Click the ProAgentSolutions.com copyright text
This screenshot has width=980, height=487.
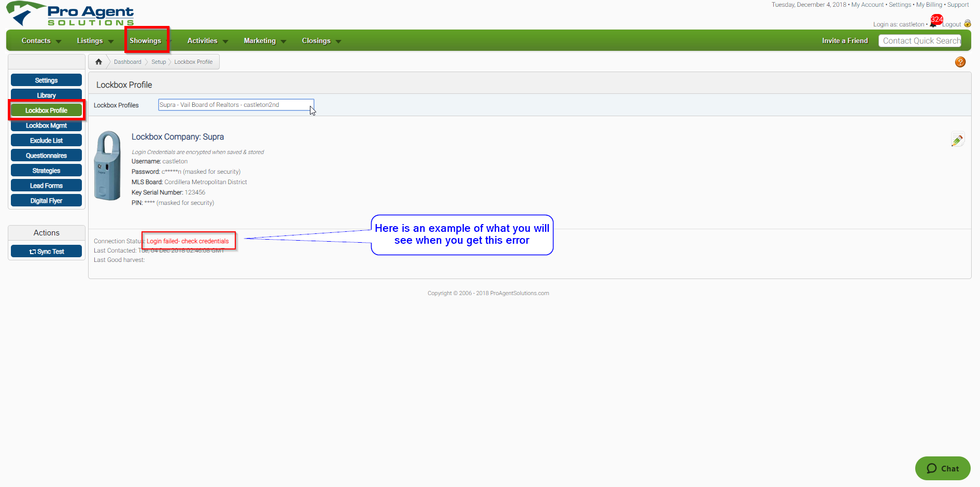(x=488, y=293)
